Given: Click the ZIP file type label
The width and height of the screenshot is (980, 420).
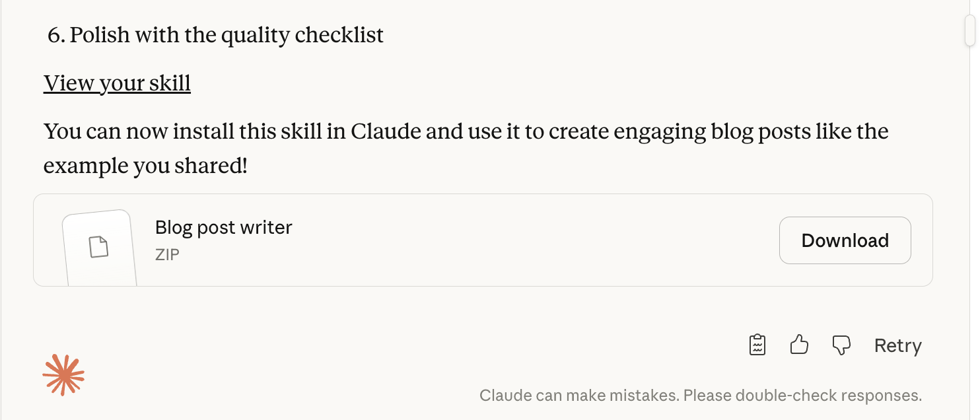Looking at the screenshot, I should (x=166, y=254).
